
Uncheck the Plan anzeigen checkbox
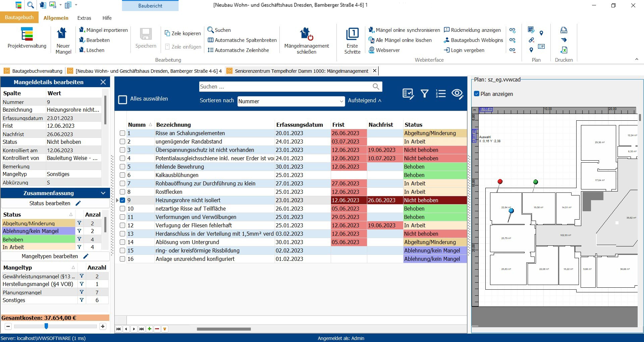click(x=476, y=94)
